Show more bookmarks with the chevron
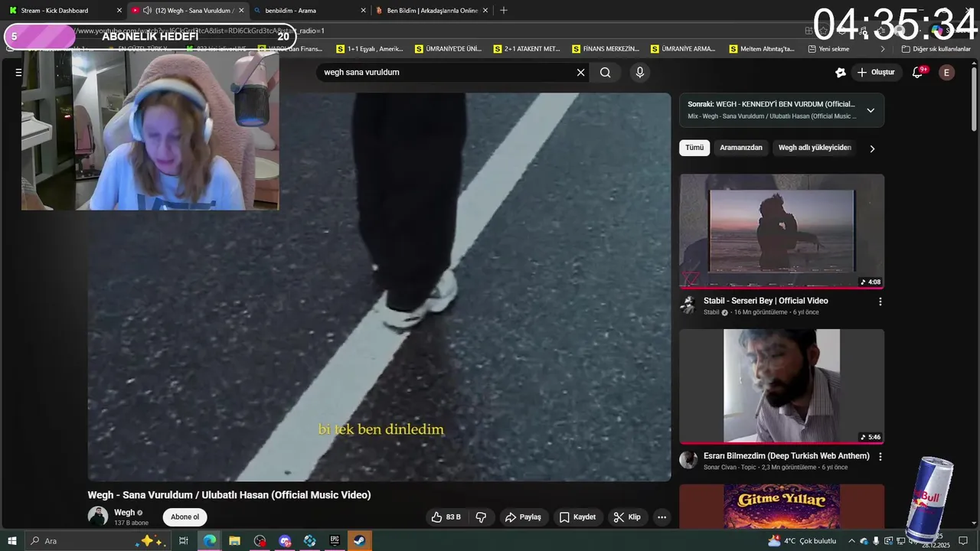Image resolution: width=980 pixels, height=551 pixels. [x=882, y=48]
